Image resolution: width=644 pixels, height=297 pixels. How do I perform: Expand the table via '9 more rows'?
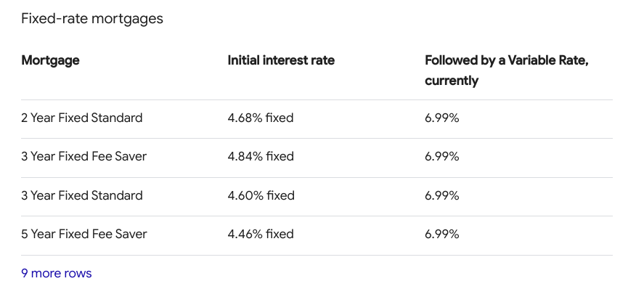pyautogui.click(x=56, y=273)
